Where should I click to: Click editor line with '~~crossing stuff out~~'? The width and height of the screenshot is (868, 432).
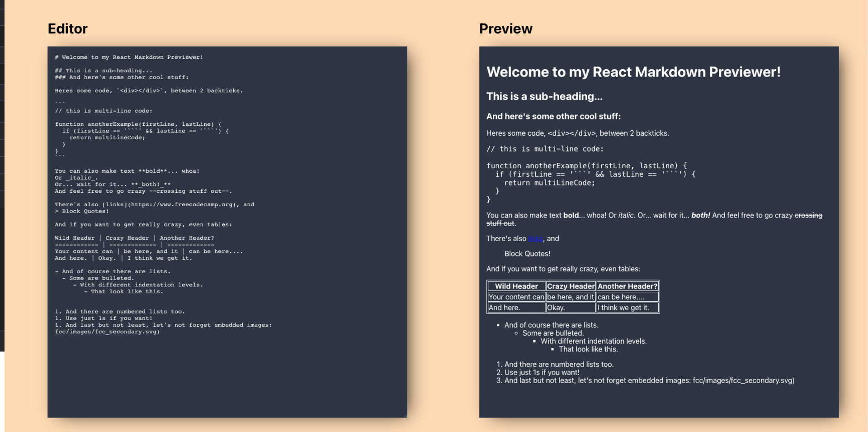coord(143,191)
